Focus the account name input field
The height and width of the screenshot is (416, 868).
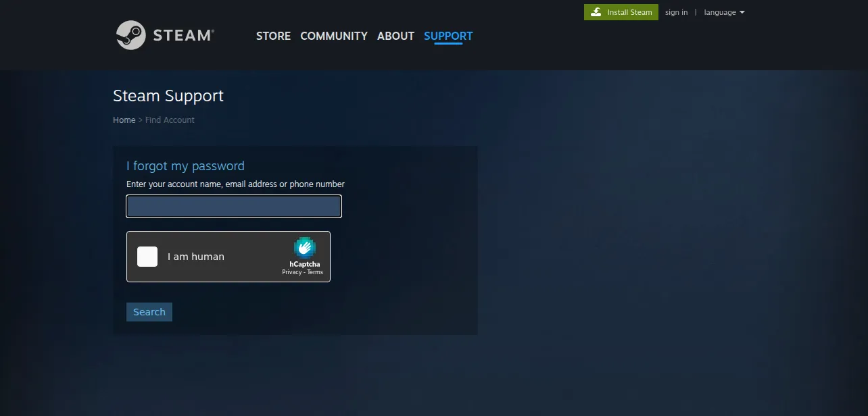click(234, 207)
